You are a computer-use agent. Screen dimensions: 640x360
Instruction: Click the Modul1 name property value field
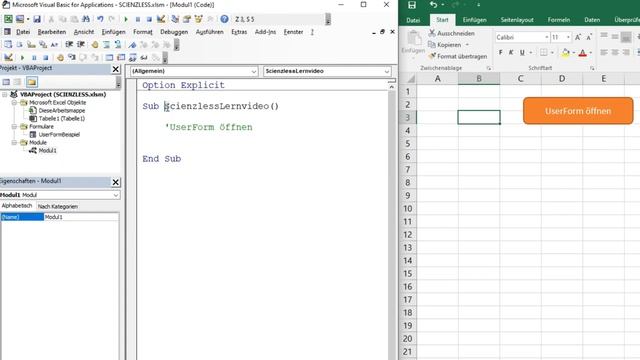pos(81,217)
